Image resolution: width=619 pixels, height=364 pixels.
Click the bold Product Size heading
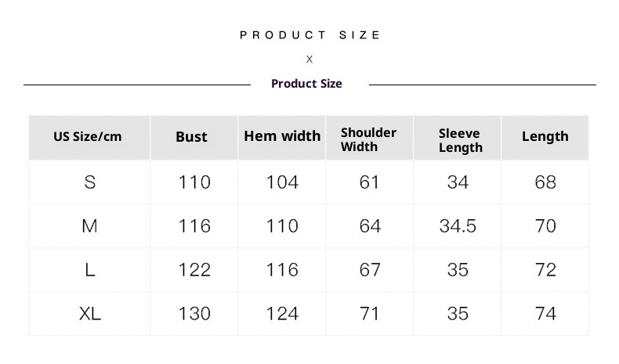306,84
